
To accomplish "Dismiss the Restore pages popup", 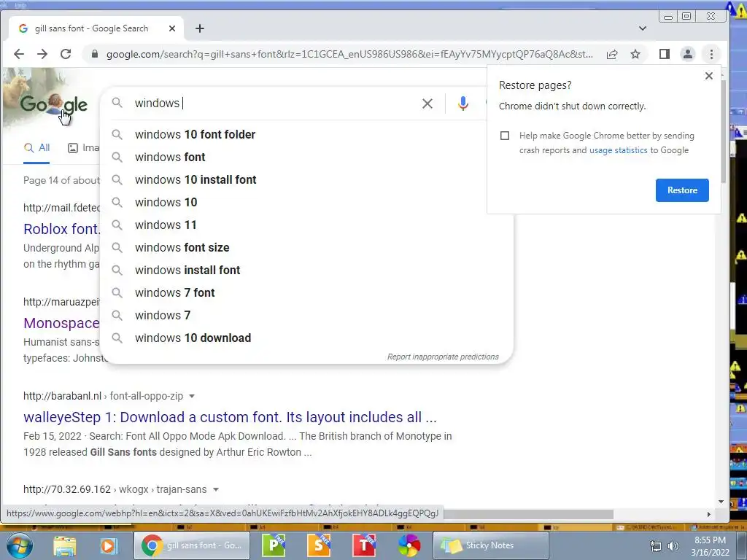I will pyautogui.click(x=709, y=76).
